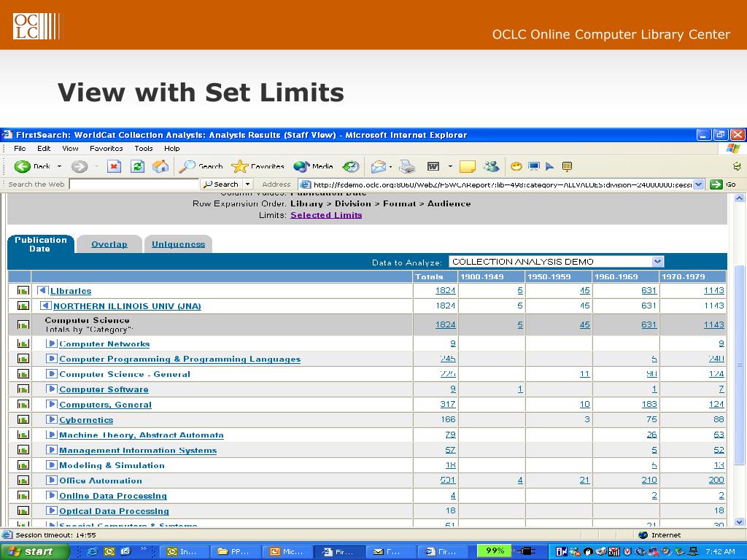Click chart icon in Machine Theory row

point(23,435)
